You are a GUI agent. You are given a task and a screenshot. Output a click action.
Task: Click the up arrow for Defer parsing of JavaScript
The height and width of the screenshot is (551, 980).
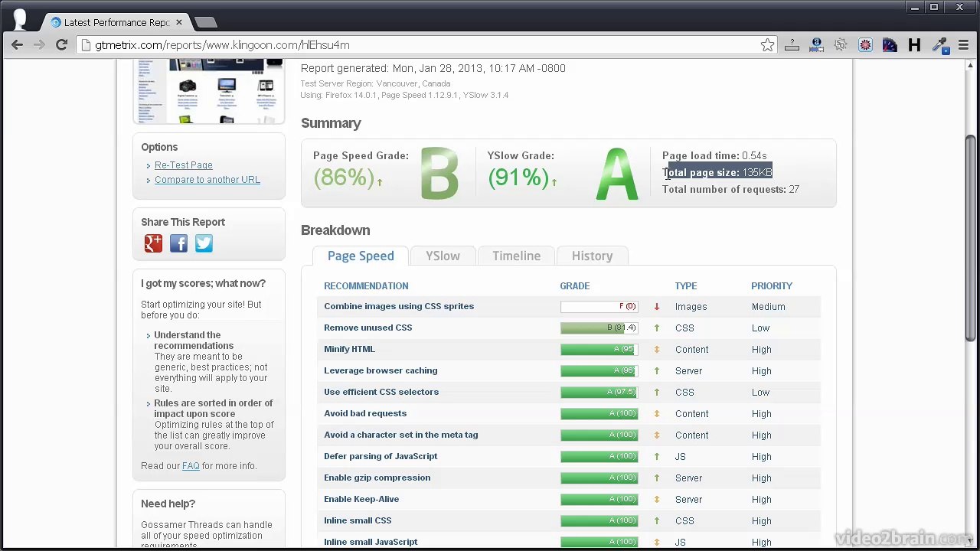click(656, 457)
